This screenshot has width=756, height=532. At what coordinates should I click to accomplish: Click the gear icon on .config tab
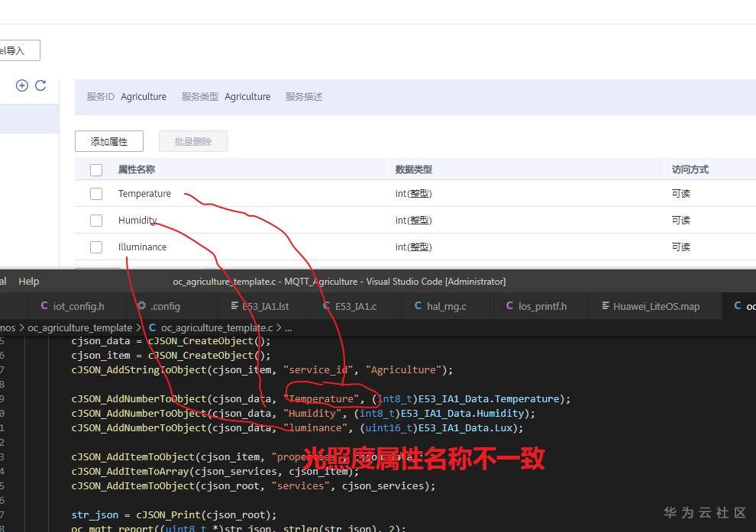tap(141, 305)
